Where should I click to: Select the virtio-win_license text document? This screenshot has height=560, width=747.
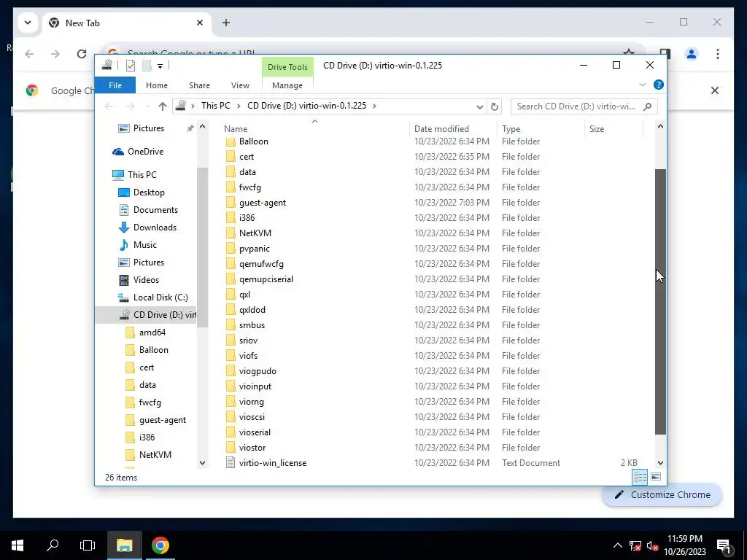pos(273,463)
